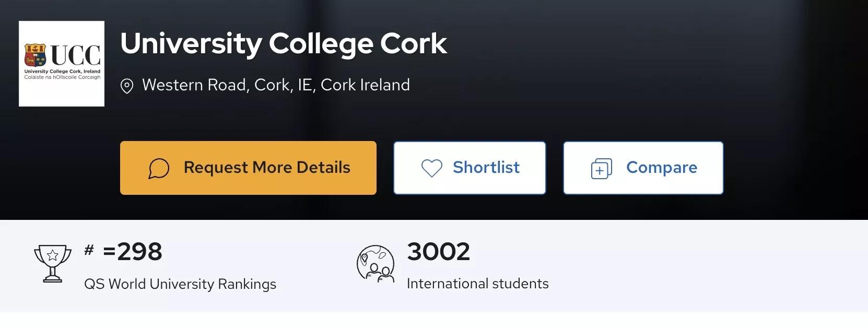Click the 3002 international students figure
The height and width of the screenshot is (328, 868).
click(x=438, y=252)
